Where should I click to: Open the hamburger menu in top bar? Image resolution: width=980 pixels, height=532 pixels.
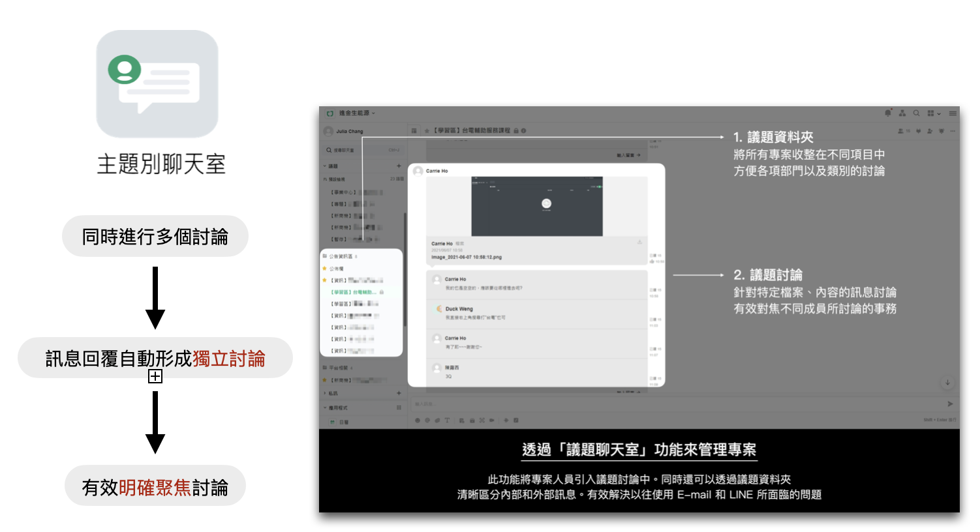(x=953, y=113)
